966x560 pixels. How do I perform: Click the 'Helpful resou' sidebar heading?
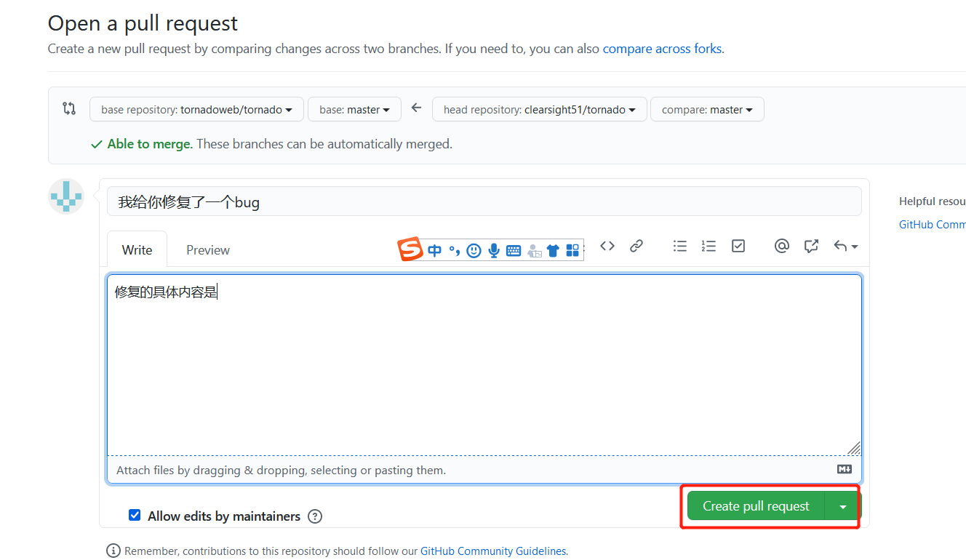pos(933,201)
